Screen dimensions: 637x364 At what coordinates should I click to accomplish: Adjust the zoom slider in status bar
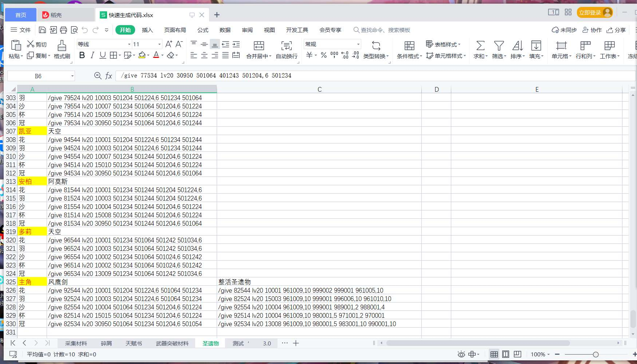(x=595, y=354)
